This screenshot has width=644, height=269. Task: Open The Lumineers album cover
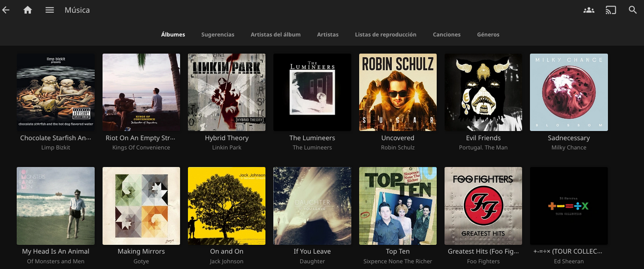[x=312, y=92]
